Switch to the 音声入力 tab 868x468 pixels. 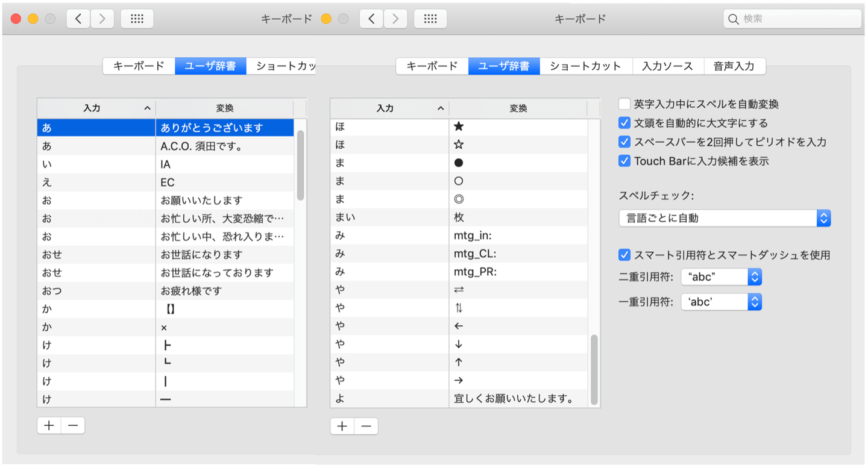[734, 66]
